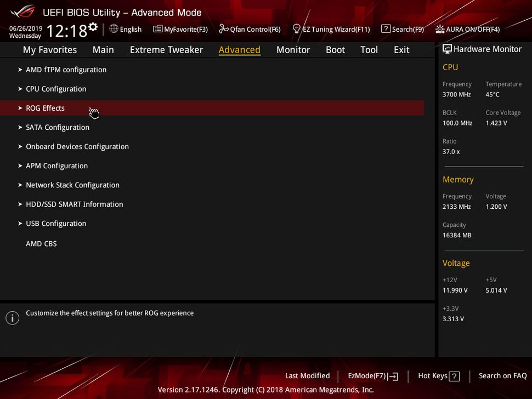Open ROG Effects settings
Viewport: 532px width, 399px height.
click(x=45, y=108)
